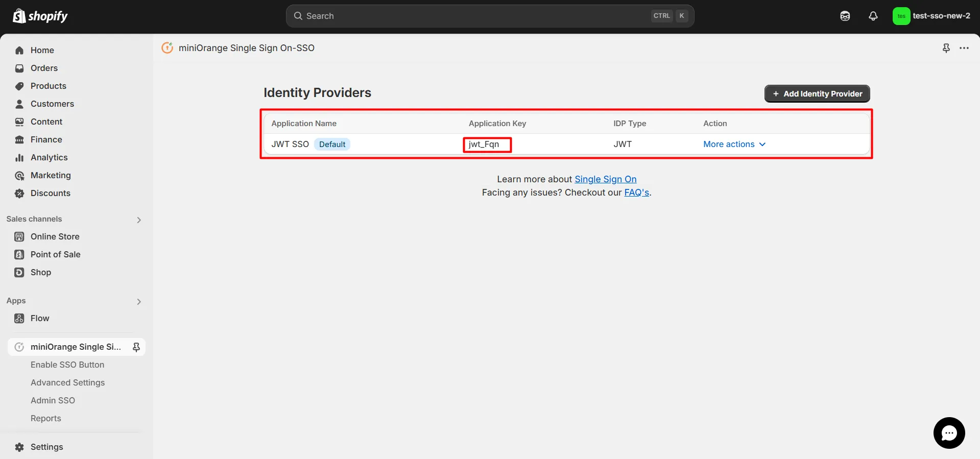Expand the Sales channels section
Image resolution: width=980 pixels, height=459 pixels.
139,220
